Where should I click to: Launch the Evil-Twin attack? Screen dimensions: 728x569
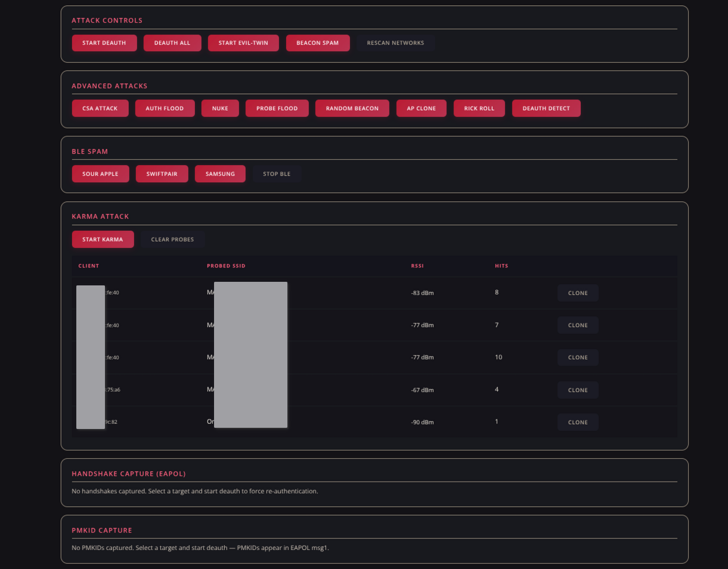(243, 42)
